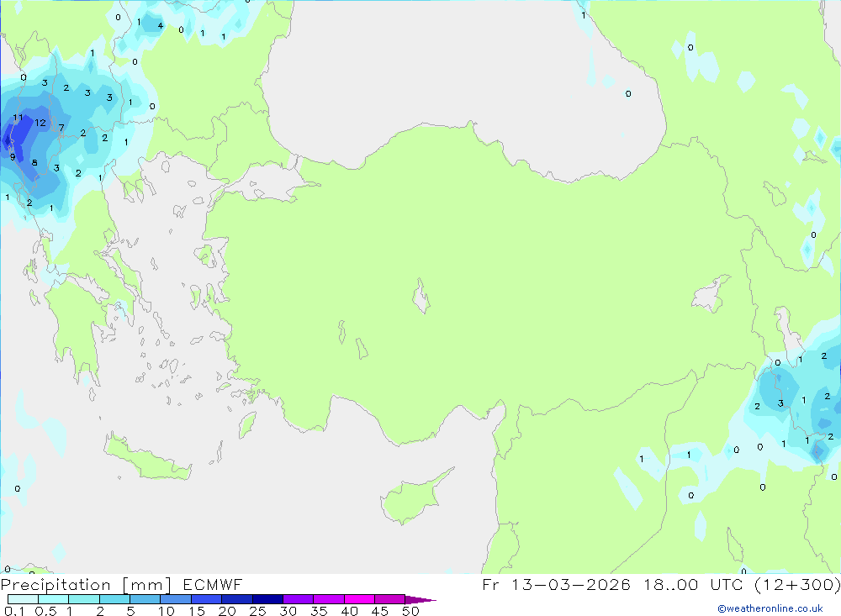Click the '11' precipitation value on the map
The width and height of the screenshot is (841, 616).
coord(18,118)
